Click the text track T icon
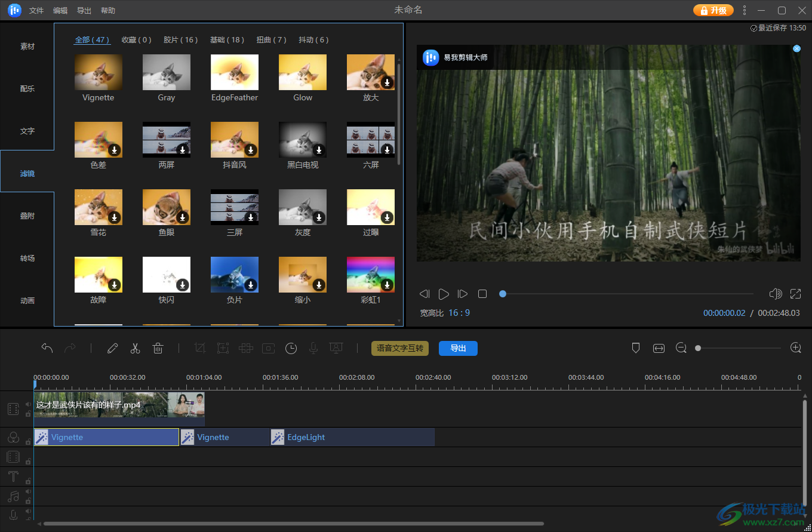Image resolution: width=812 pixels, height=532 pixels. (13, 476)
